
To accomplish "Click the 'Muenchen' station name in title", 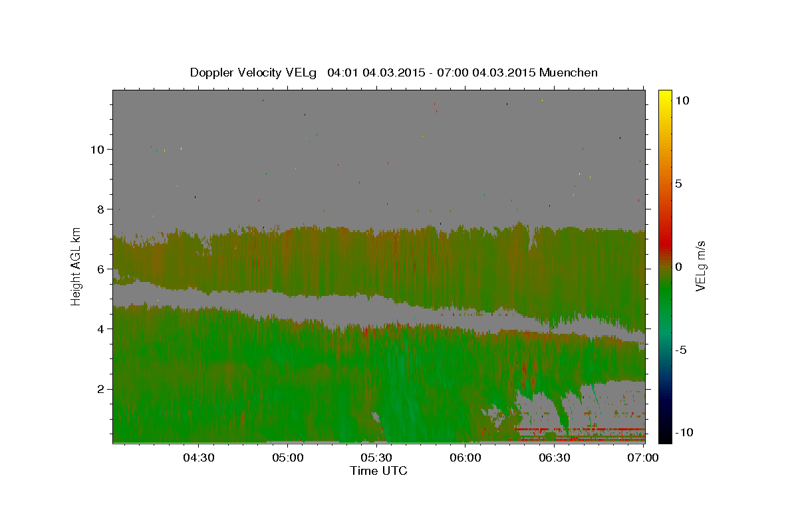I will tap(569, 72).
